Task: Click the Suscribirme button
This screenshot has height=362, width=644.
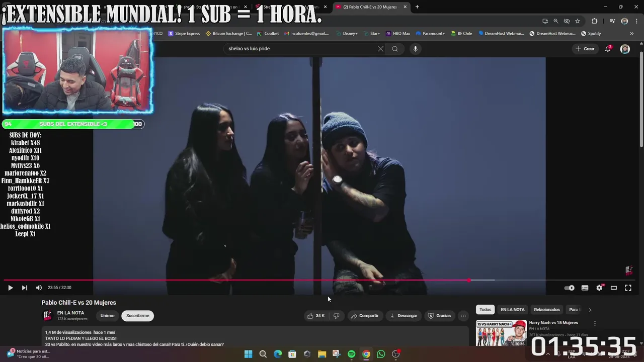Action: click(137, 316)
